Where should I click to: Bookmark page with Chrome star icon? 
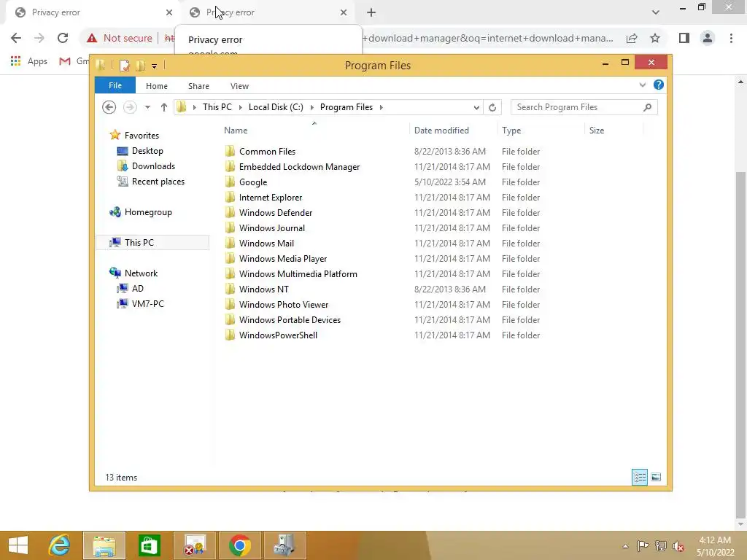655,38
